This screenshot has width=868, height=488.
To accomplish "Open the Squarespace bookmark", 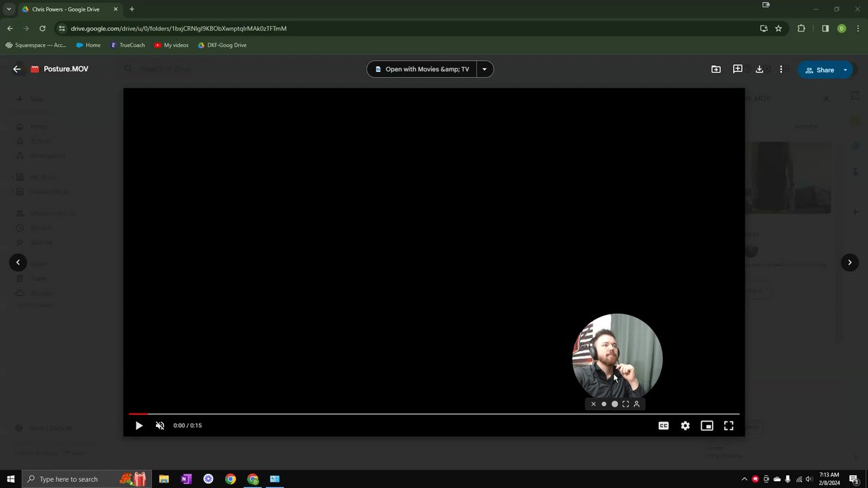I will [36, 45].
